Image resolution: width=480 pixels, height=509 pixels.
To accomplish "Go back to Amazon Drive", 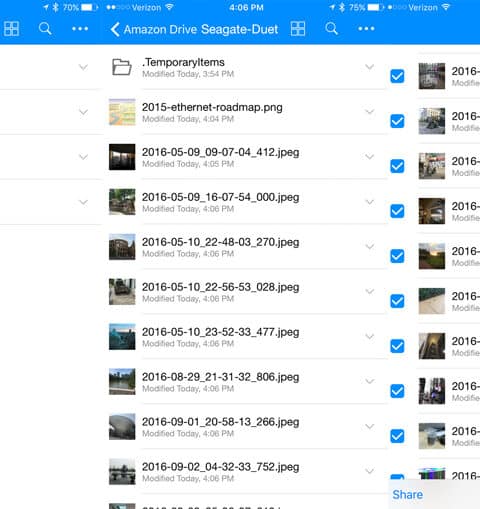I will pos(154,29).
